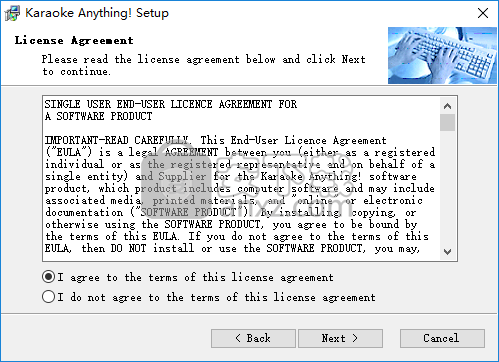The image size is (499, 362).
Task: Click the License Agreement heading
Action: 74,40
